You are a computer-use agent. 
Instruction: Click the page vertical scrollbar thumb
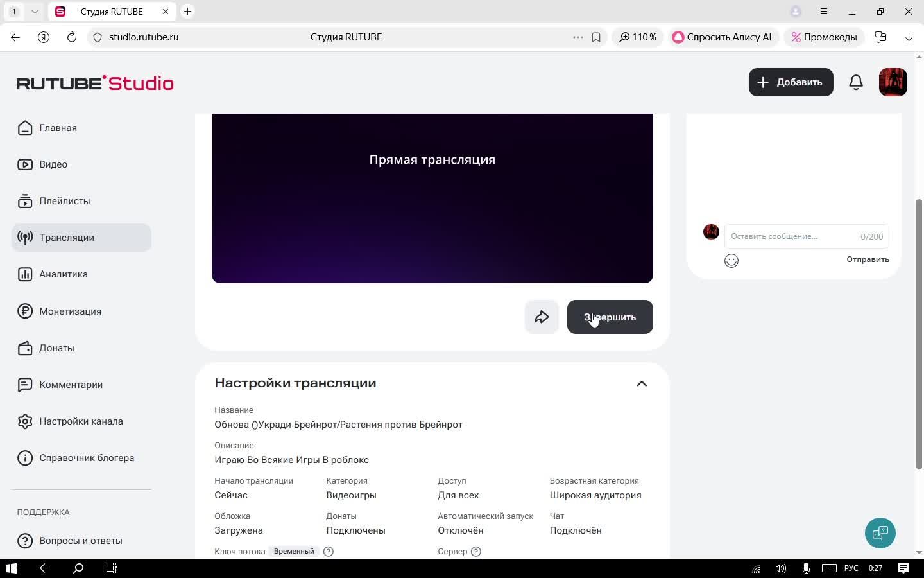[919, 334]
